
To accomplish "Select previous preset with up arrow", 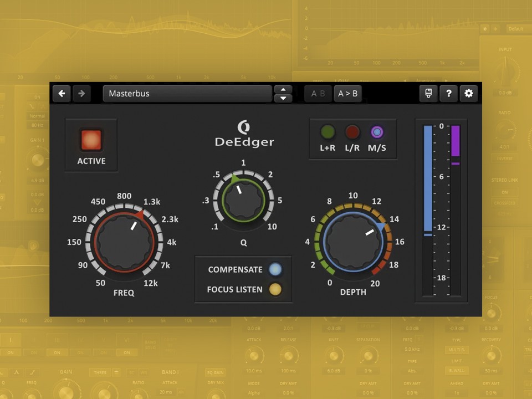I will [283, 89].
